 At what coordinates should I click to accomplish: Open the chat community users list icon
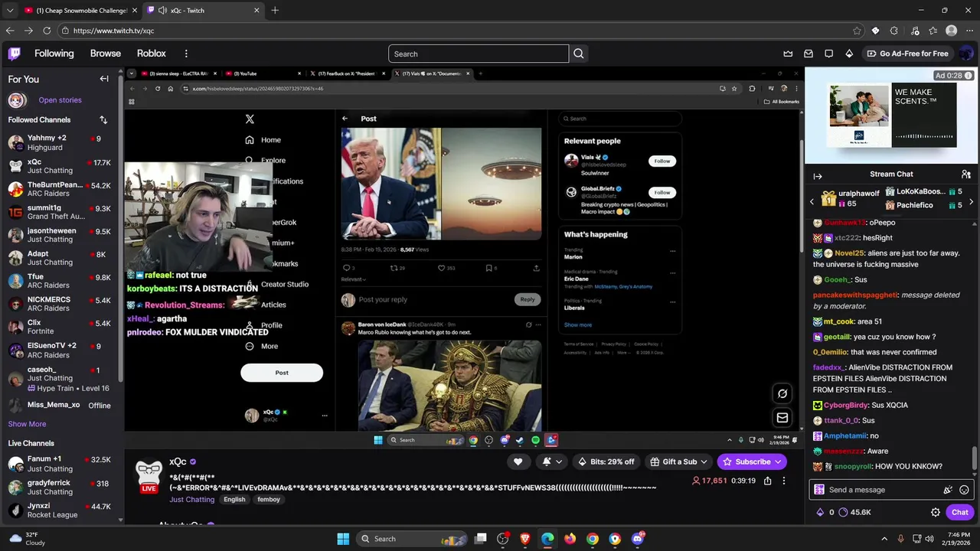point(966,174)
